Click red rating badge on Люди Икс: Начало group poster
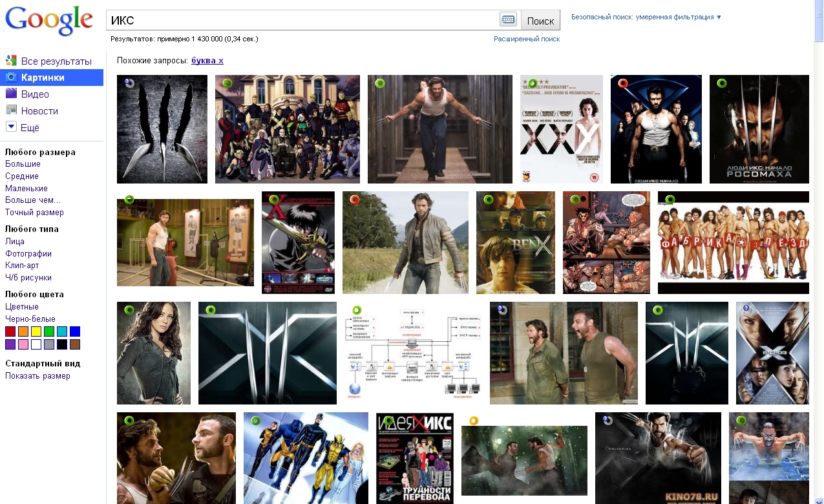This screenshot has width=824, height=504. click(623, 83)
